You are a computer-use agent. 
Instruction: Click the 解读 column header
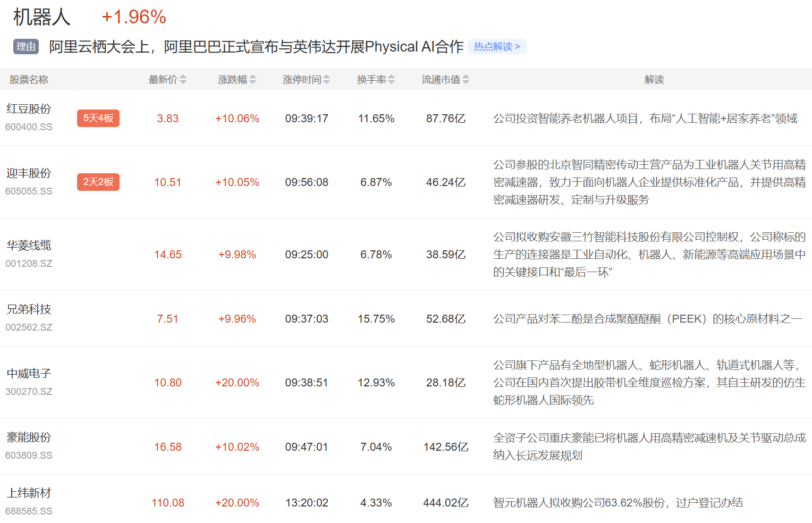[x=654, y=80]
